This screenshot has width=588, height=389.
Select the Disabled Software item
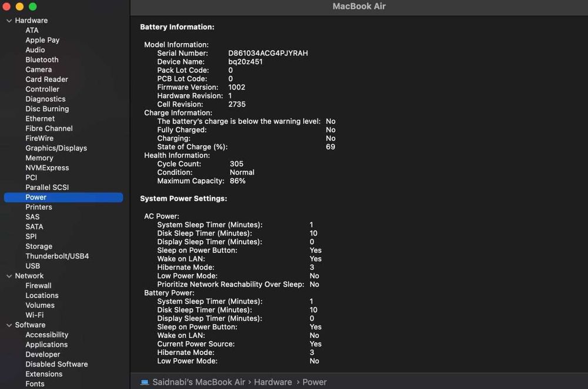(x=56, y=364)
